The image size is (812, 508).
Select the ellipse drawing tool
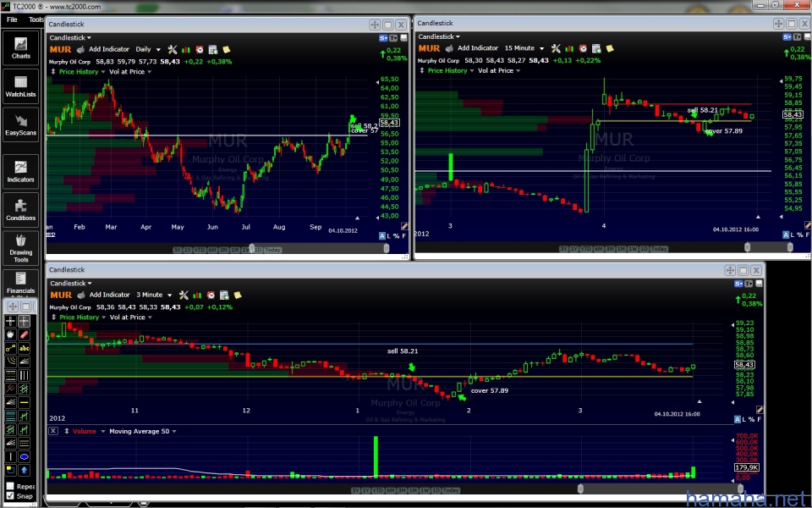[25, 456]
